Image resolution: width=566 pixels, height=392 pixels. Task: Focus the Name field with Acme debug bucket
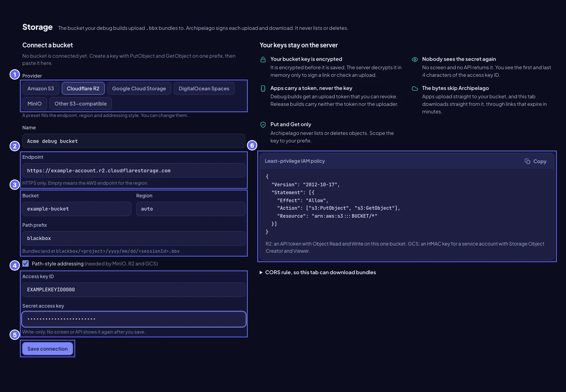(134, 141)
